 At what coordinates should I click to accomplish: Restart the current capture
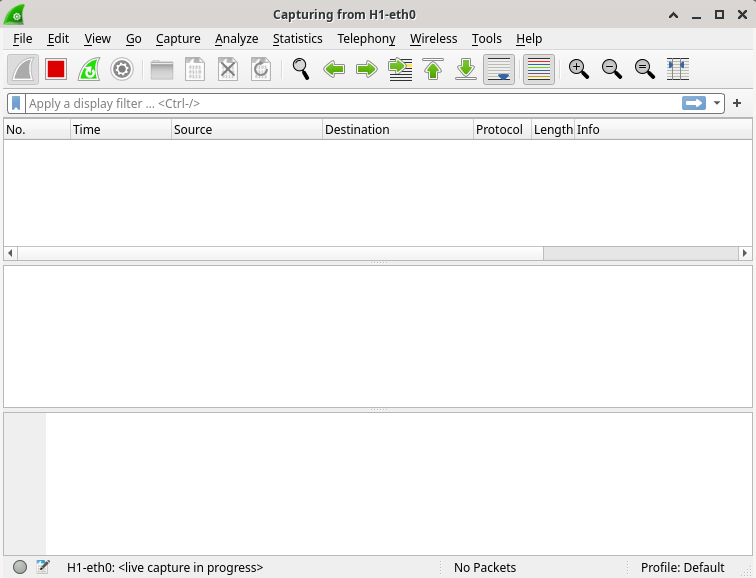point(89,69)
